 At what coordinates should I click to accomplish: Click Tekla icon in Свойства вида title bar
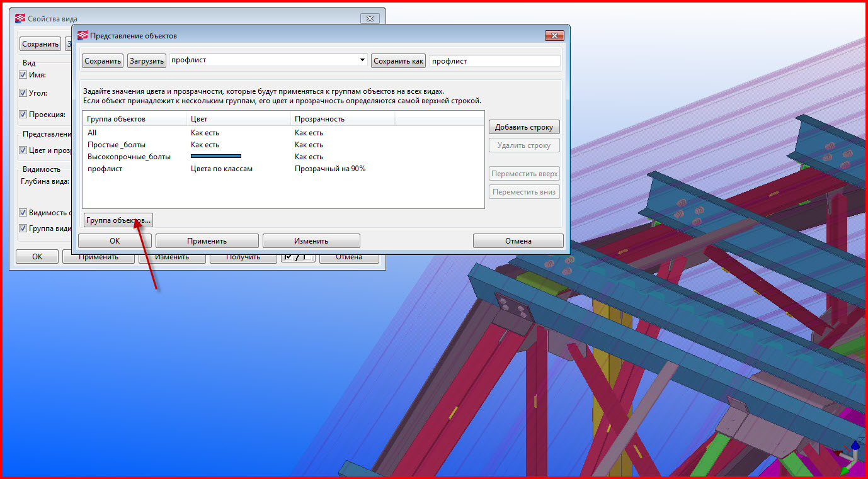click(x=21, y=19)
